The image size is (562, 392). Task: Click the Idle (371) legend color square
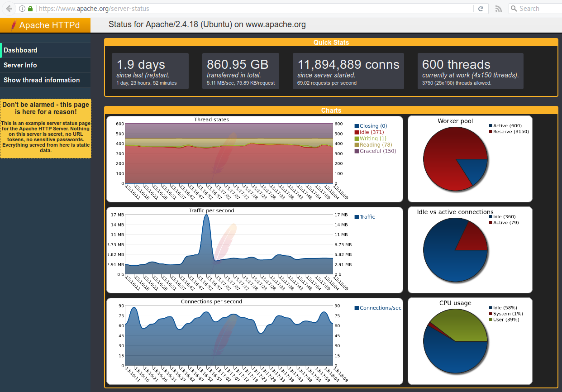point(357,132)
